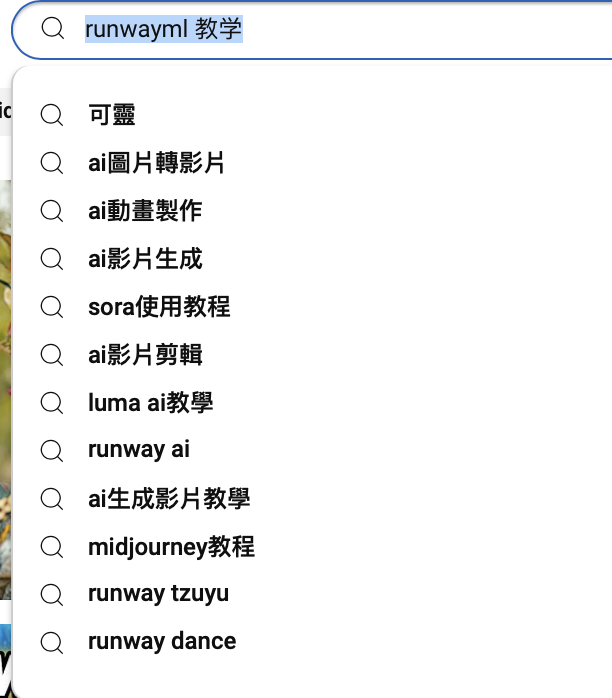This screenshot has width=612, height=698.
Task: Click the search field containing runwayml 教学
Action: tap(312, 29)
